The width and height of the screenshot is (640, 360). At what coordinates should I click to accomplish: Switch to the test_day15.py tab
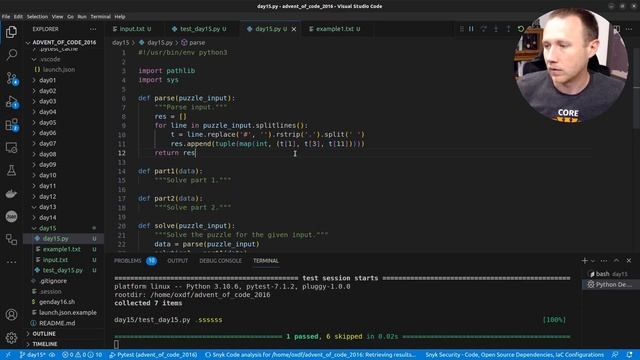[x=199, y=29]
